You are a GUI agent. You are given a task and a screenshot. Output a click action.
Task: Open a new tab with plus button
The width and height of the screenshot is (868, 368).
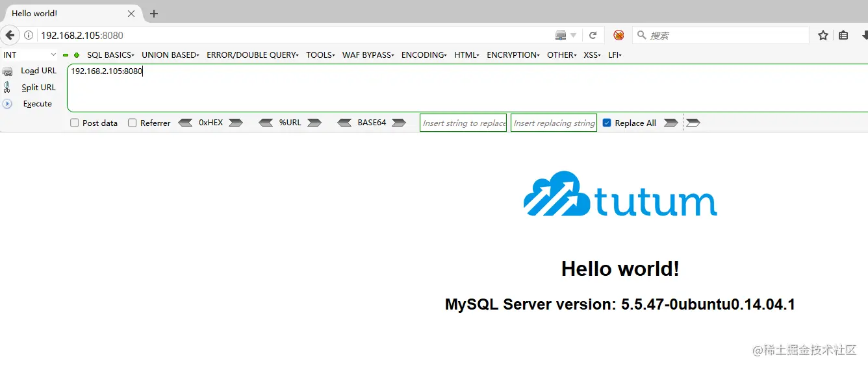[x=154, y=13]
